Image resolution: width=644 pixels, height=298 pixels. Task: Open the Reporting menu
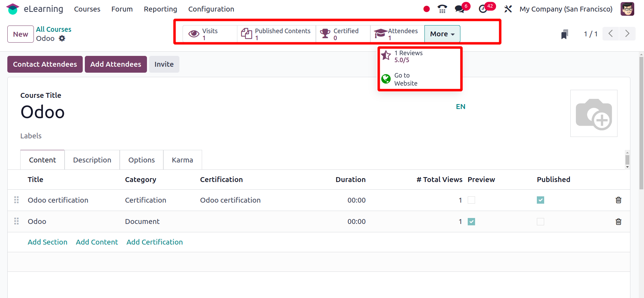coord(161,9)
